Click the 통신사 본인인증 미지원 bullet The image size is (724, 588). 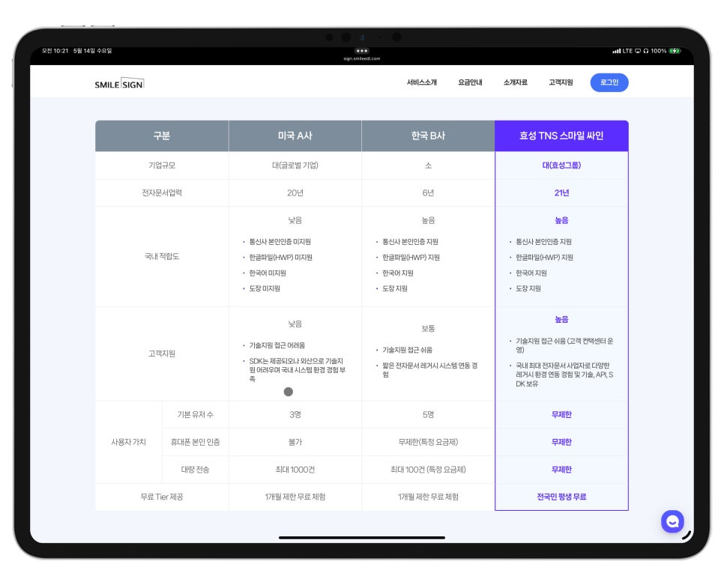pos(280,242)
